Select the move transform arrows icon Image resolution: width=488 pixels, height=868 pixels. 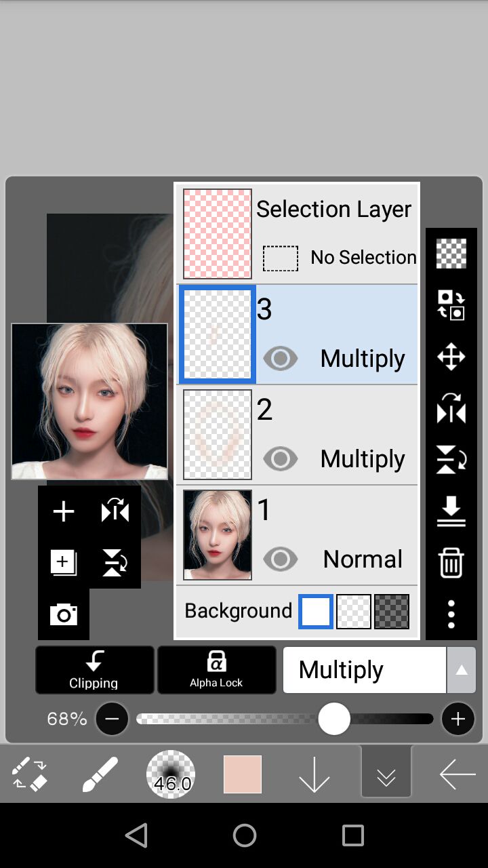click(x=451, y=357)
